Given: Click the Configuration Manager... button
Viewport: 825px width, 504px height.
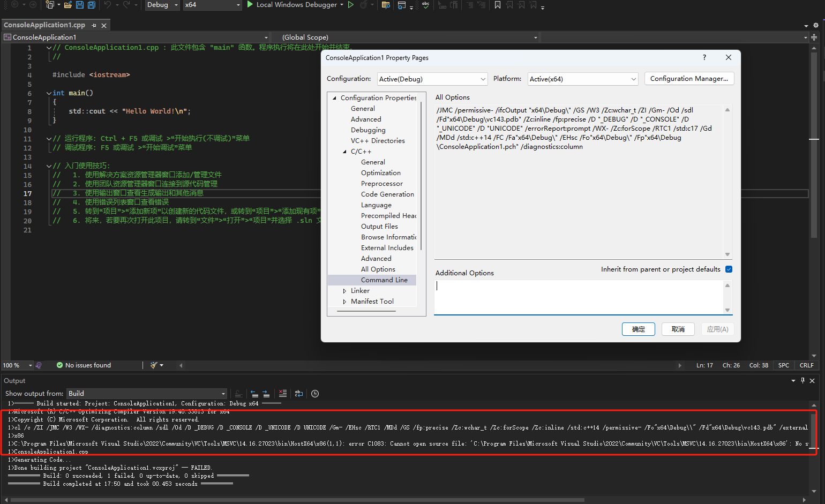Looking at the screenshot, I should coord(689,79).
